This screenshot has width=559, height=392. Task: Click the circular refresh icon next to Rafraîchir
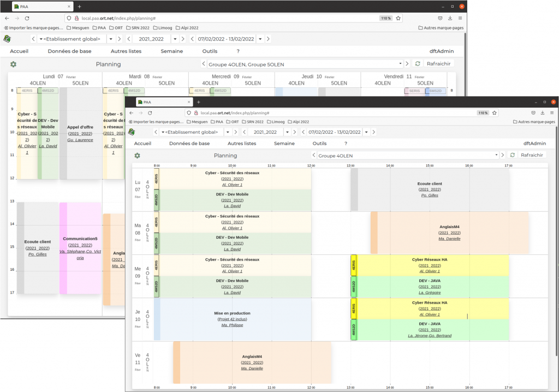512,155
